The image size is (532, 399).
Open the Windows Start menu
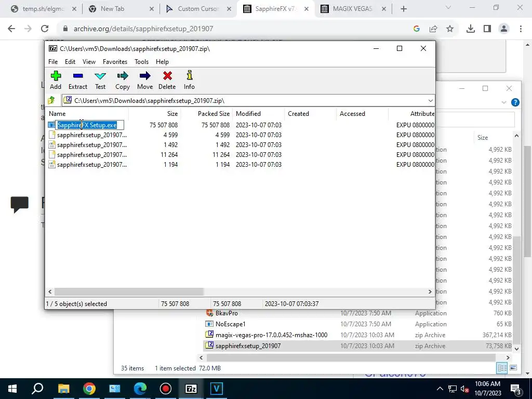point(12,389)
